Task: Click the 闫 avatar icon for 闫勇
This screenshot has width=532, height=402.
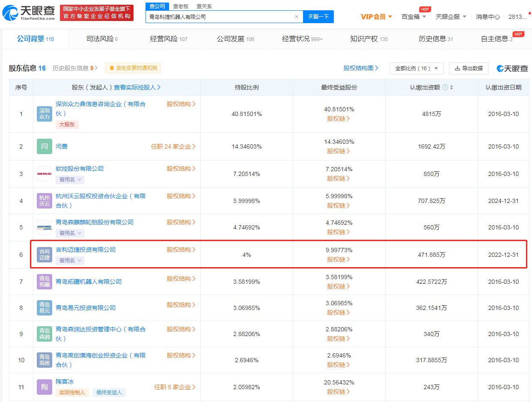Action: coord(45,146)
